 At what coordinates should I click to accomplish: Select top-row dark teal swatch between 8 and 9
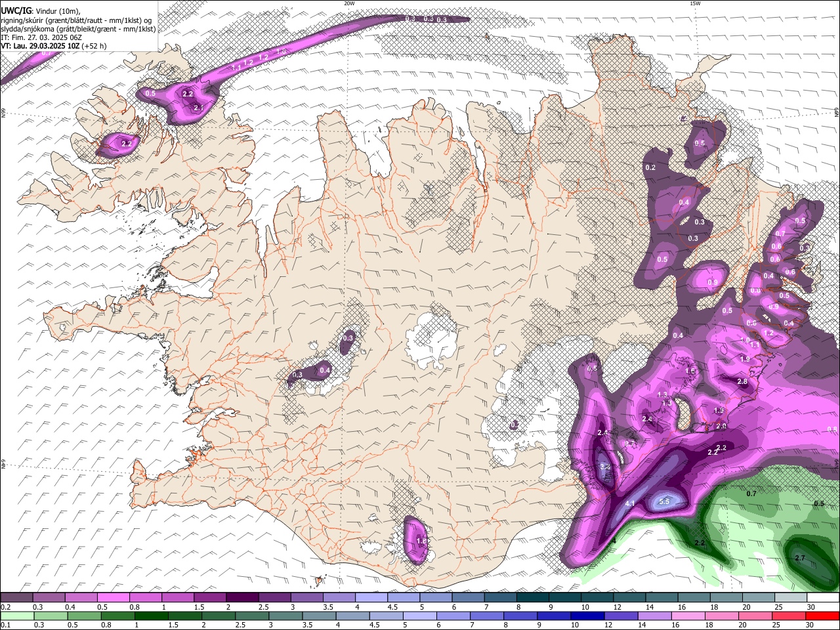point(532,597)
